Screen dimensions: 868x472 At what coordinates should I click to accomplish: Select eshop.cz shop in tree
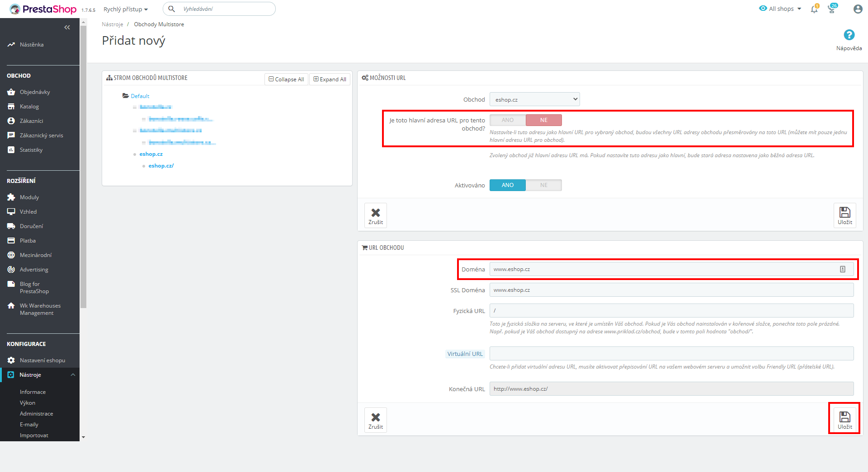click(151, 154)
